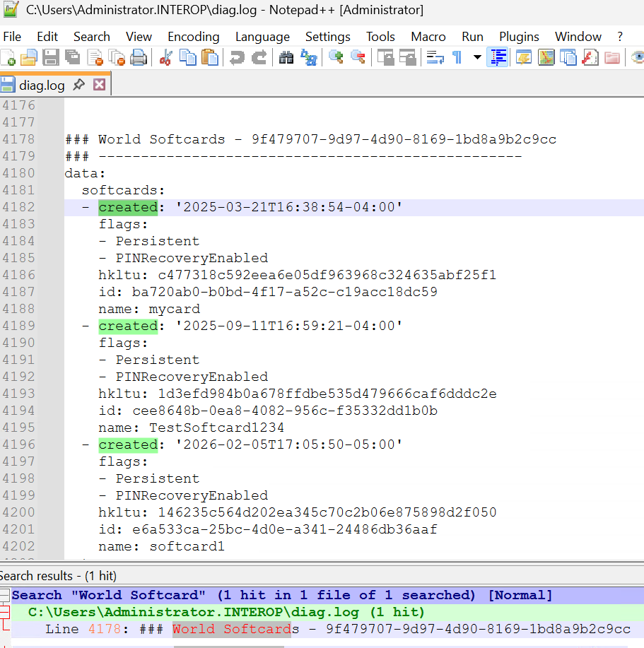Open the dropdown arrow beside the pilcrow icon
The width and height of the screenshot is (644, 648).
(477, 57)
